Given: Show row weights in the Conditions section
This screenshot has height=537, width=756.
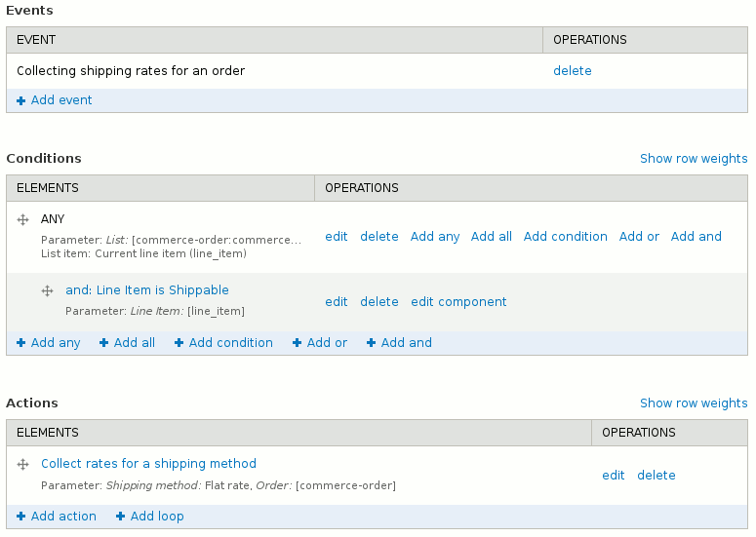Looking at the screenshot, I should click(694, 159).
